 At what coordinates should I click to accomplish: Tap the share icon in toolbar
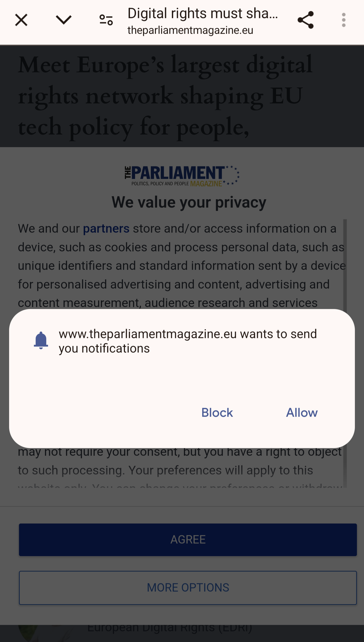[306, 20]
